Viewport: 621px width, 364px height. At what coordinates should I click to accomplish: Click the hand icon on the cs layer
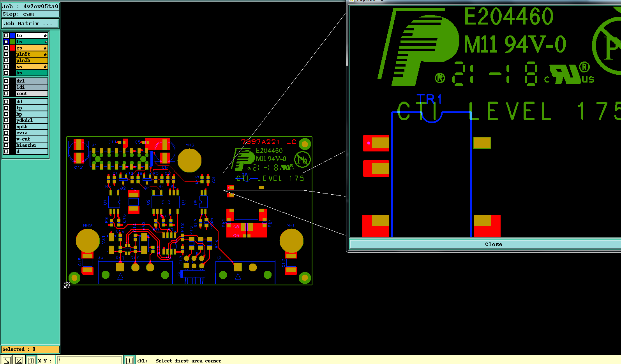pyautogui.click(x=45, y=48)
